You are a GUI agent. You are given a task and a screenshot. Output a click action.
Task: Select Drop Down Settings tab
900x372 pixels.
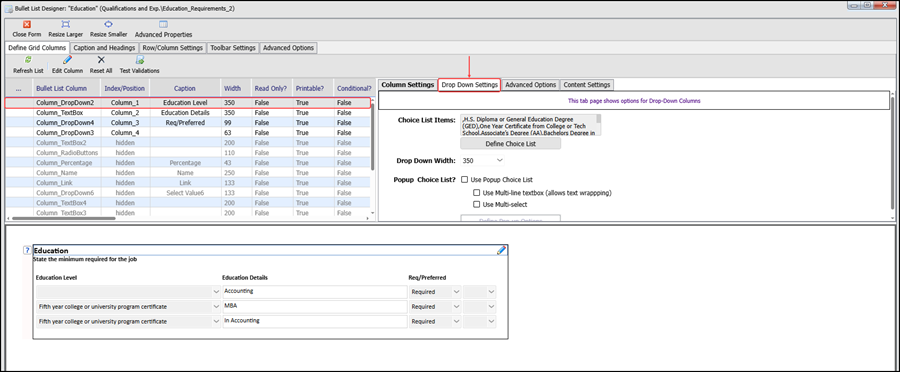470,84
